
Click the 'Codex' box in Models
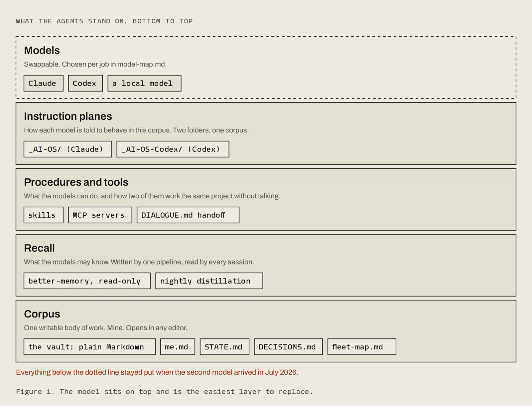click(x=85, y=83)
